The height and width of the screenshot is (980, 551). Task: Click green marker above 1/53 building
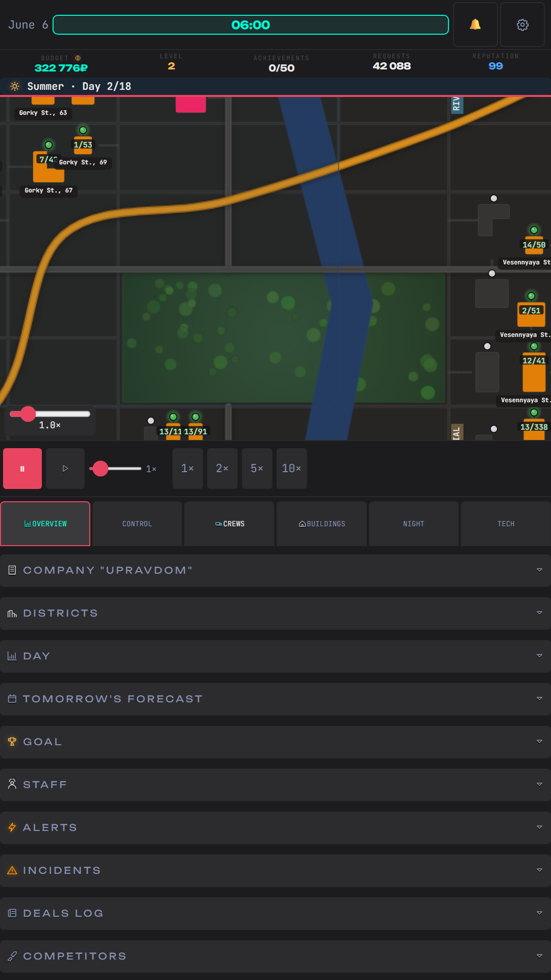(x=83, y=130)
